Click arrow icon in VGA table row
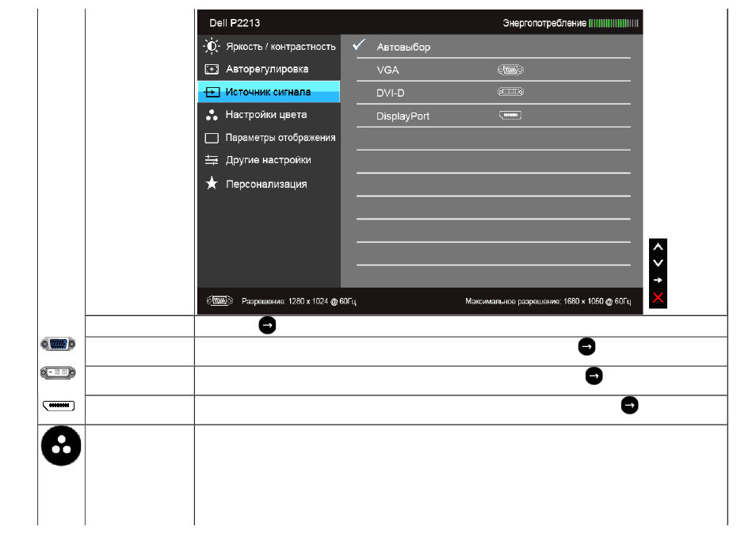 [x=586, y=346]
